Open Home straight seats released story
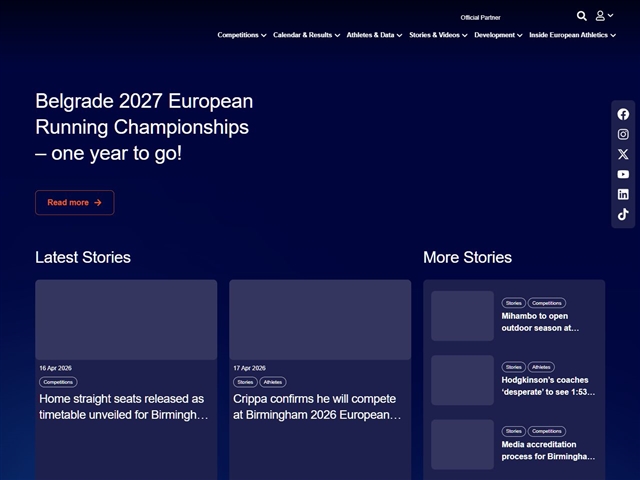This screenshot has width=640, height=480. coord(124,407)
